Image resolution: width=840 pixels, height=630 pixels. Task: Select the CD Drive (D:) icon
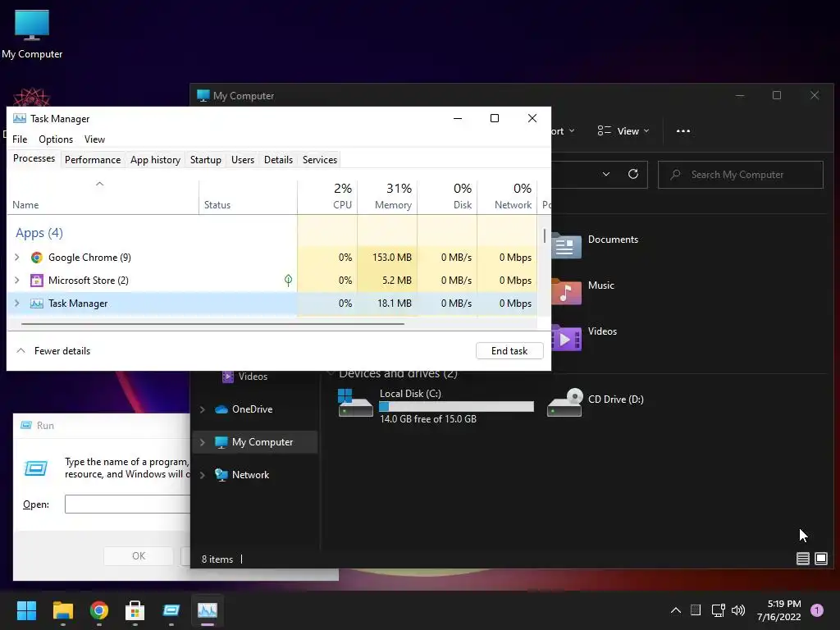tap(564, 403)
